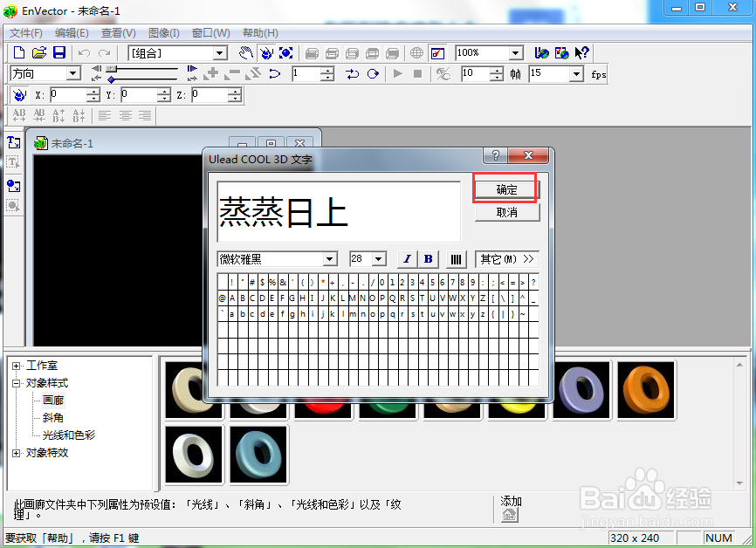
Task: Click the 添加 gallery add icon
Action: point(510,515)
